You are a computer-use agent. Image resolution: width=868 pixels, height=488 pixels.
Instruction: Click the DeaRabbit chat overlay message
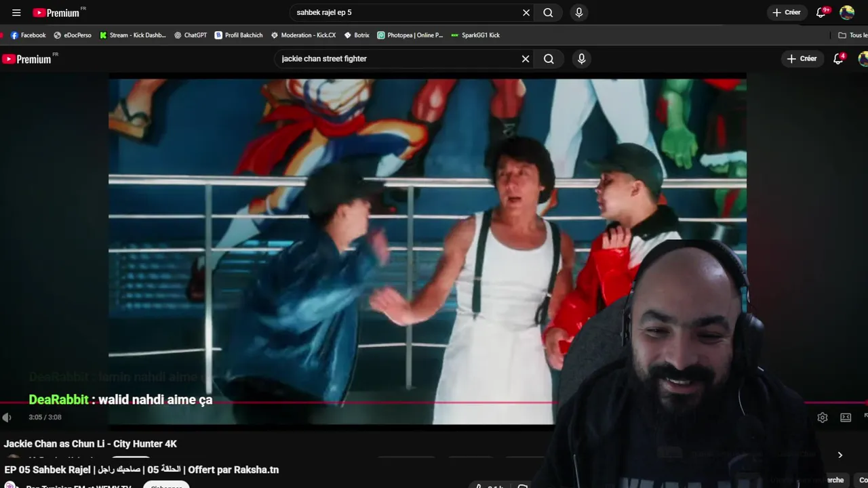coord(121,400)
